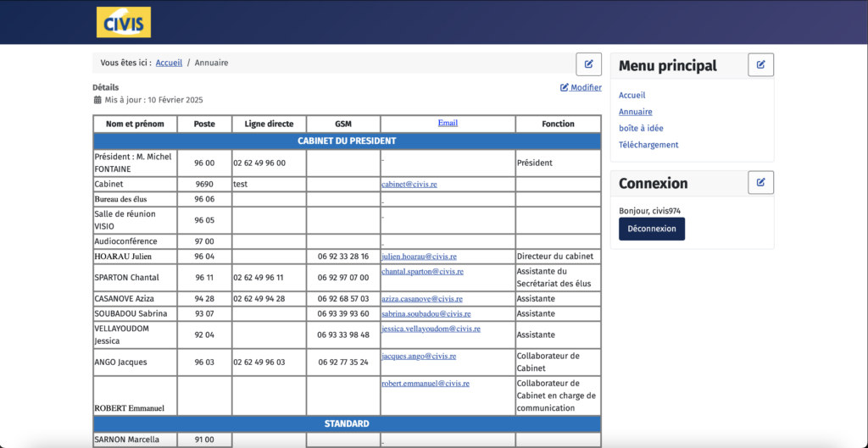This screenshot has width=868, height=448.
Task: Select the ROBERT Emmanuel name cell
Action: pyautogui.click(x=135, y=396)
